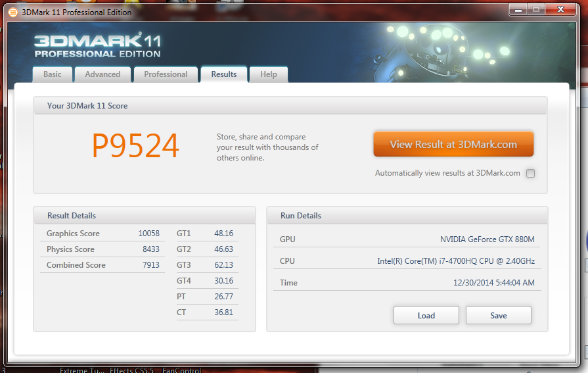The width and height of the screenshot is (588, 373).
Task: Select the Results tab
Action: tap(224, 74)
